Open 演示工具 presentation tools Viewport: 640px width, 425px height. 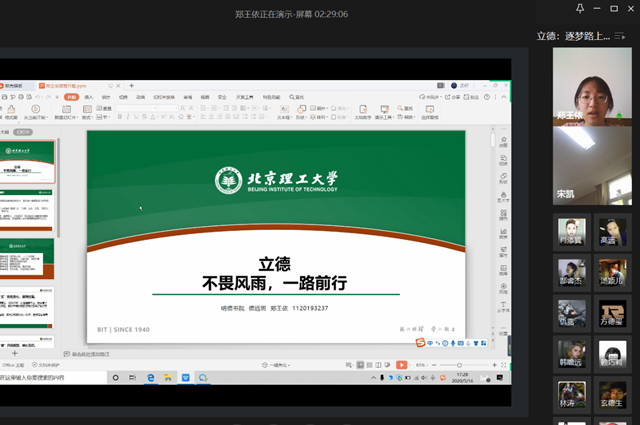[x=386, y=112]
